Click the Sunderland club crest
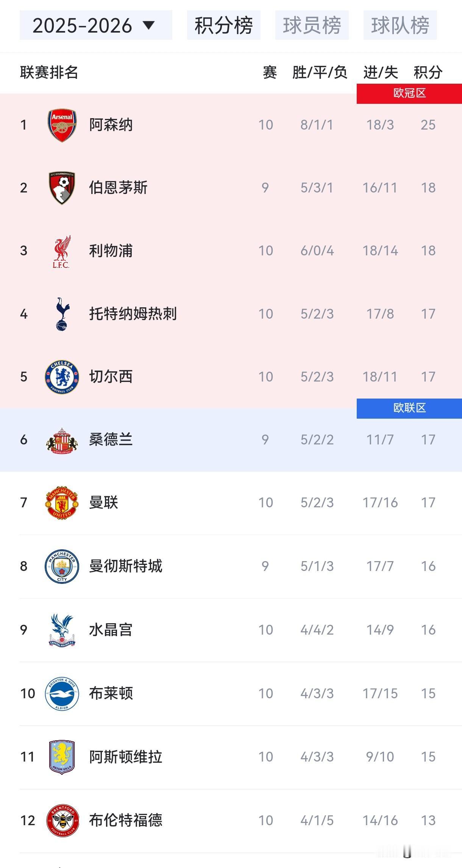 62,440
